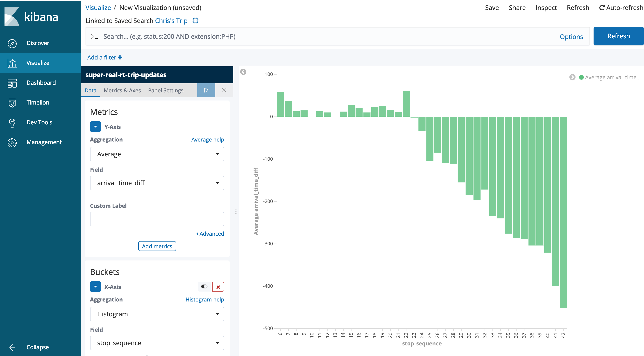Apply changes with the play button
The image size is (644, 356).
pyautogui.click(x=206, y=90)
